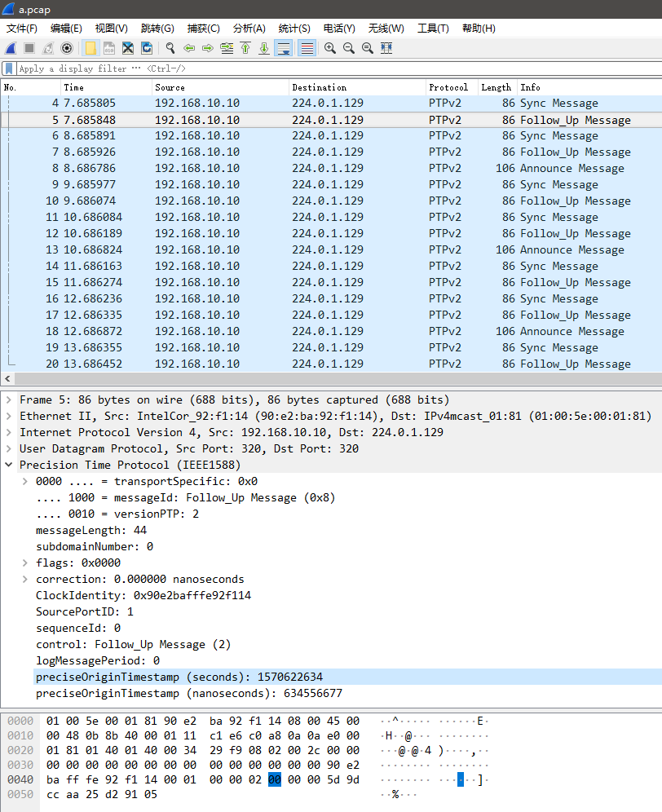
Task: Open the 分析 menu
Action: click(x=249, y=29)
